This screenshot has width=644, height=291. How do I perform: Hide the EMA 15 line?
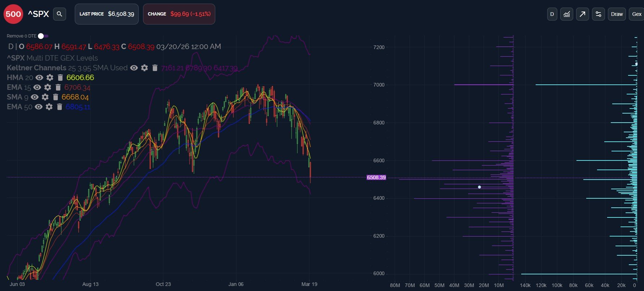point(37,87)
